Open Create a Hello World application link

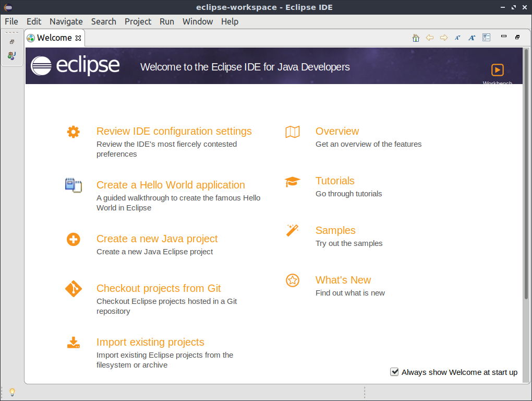tap(171, 185)
